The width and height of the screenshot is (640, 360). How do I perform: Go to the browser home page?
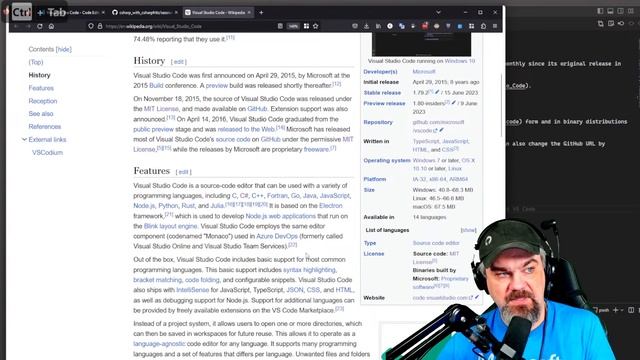pyautogui.click(x=51, y=26)
